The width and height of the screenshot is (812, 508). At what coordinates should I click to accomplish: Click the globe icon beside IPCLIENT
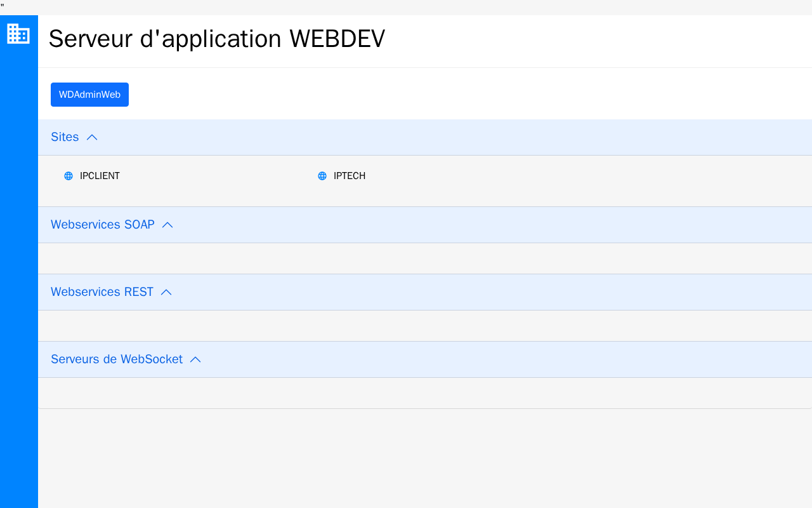pyautogui.click(x=69, y=176)
